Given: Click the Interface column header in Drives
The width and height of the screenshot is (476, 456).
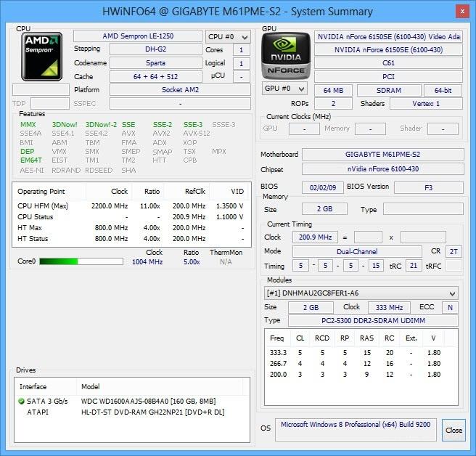Looking at the screenshot, I should pos(46,387).
